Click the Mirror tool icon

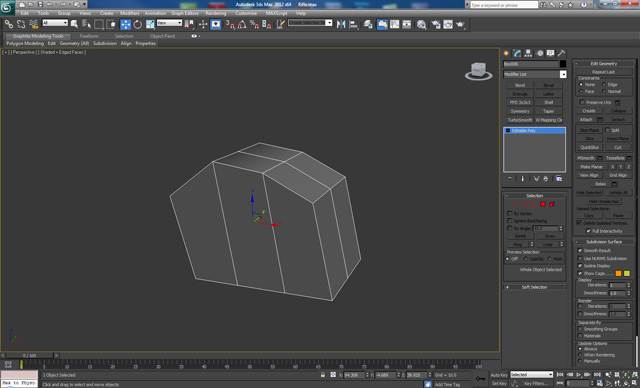(341, 24)
